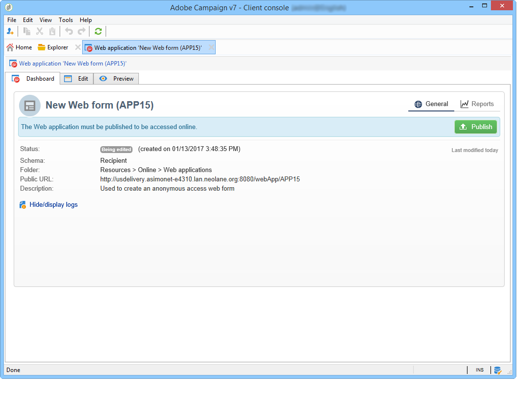
Task: Maximize the client console window
Action: (x=485, y=6)
